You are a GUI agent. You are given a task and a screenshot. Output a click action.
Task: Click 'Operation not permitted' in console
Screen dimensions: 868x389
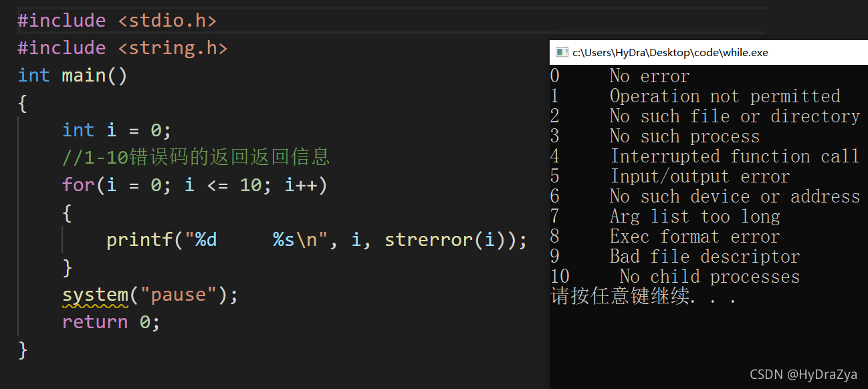click(x=724, y=96)
